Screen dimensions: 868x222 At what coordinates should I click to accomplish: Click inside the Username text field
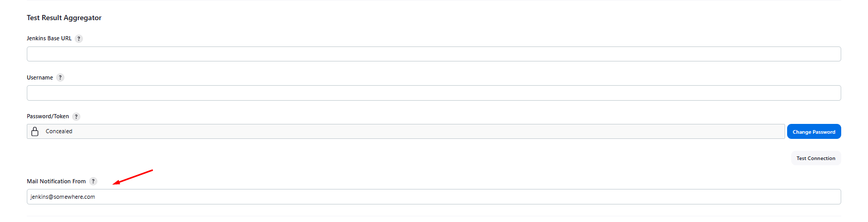[x=434, y=93]
